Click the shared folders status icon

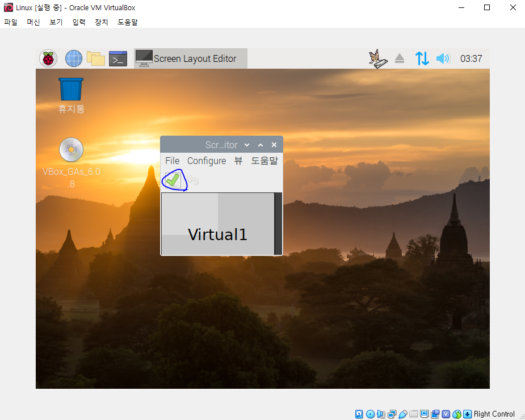coord(414,414)
